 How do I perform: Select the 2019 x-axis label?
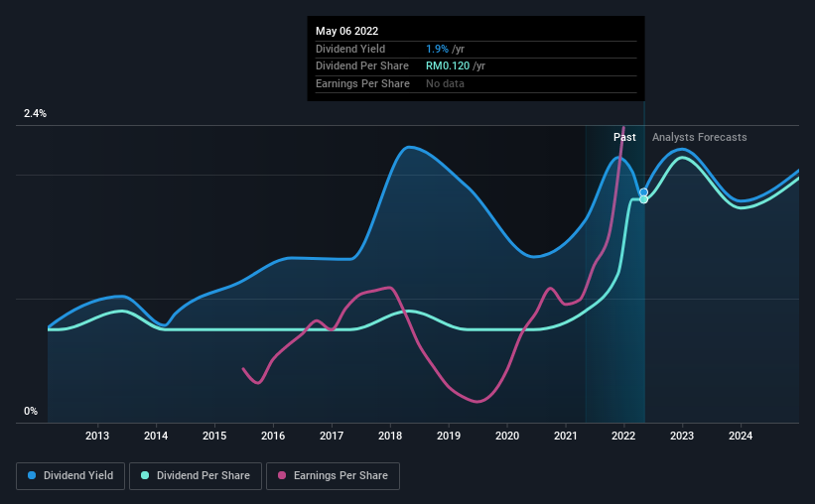(x=448, y=436)
